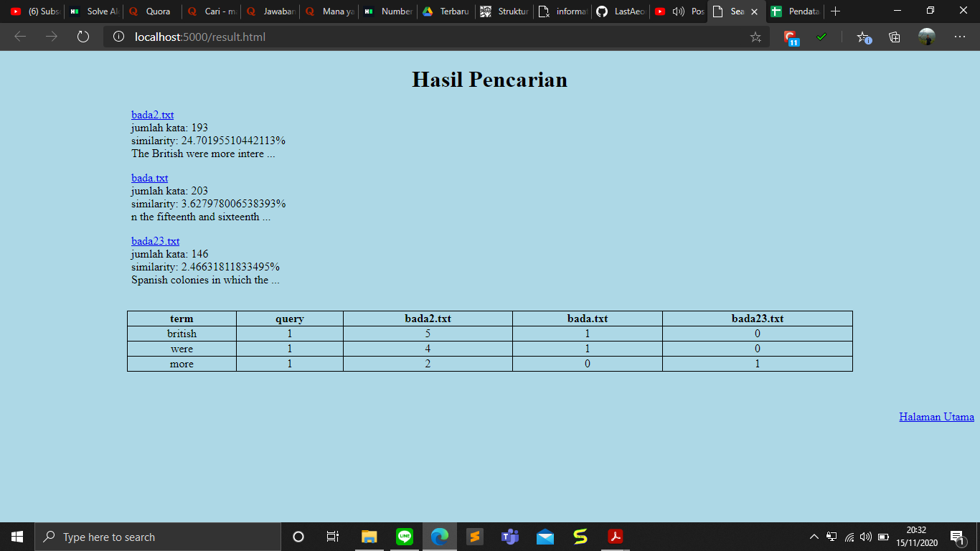Viewport: 980px width, 551px height.
Task: Open the red extension with badge 11
Action: point(791,37)
